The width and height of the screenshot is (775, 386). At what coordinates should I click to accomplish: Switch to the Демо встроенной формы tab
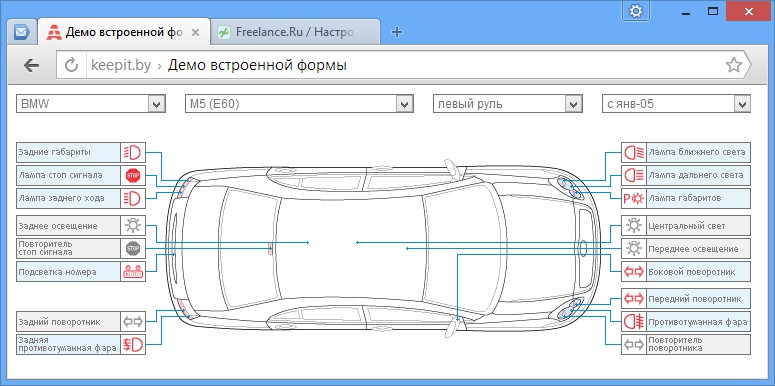click(x=124, y=33)
